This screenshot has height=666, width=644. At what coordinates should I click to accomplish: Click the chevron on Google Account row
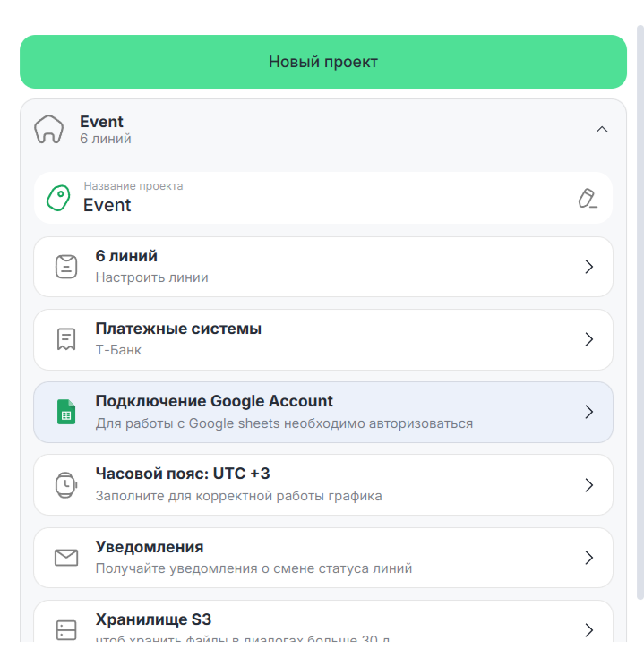click(588, 413)
